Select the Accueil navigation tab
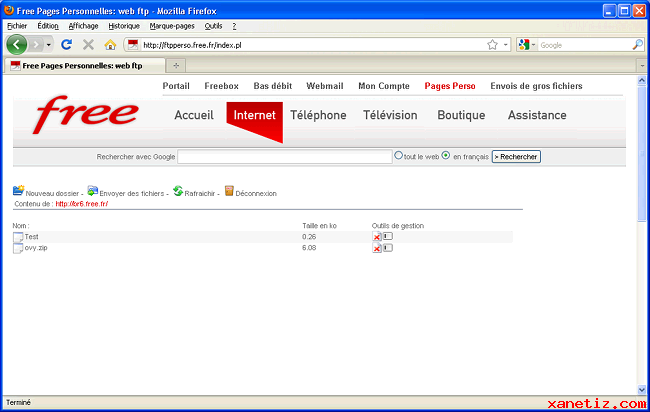The image size is (650, 412). tap(194, 115)
